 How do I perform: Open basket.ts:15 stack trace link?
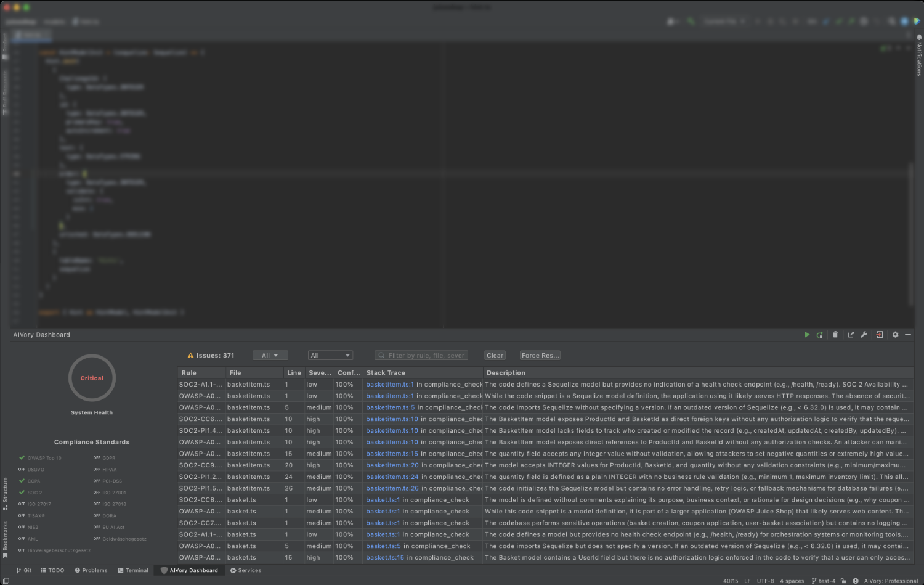(x=385, y=558)
